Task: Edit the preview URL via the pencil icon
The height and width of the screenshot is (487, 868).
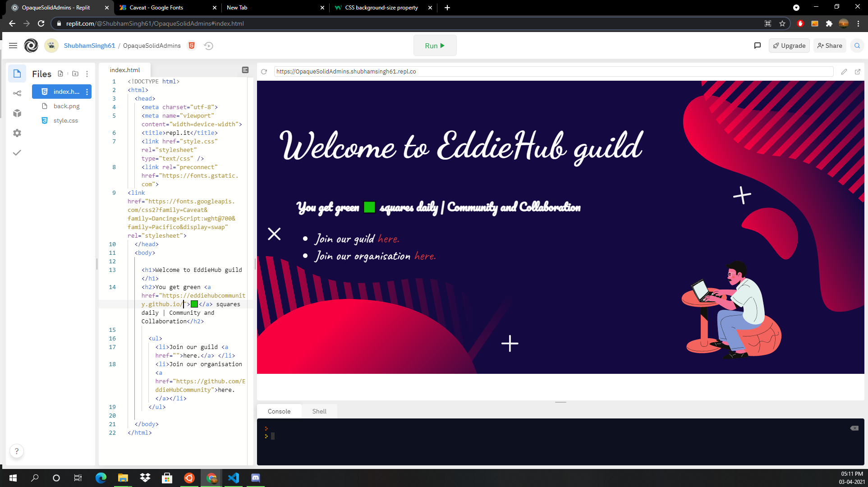Action: click(845, 72)
